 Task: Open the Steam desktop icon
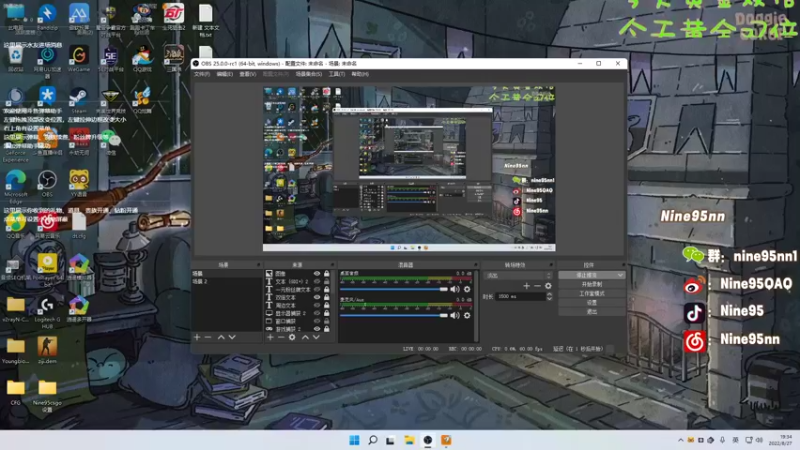click(x=79, y=99)
